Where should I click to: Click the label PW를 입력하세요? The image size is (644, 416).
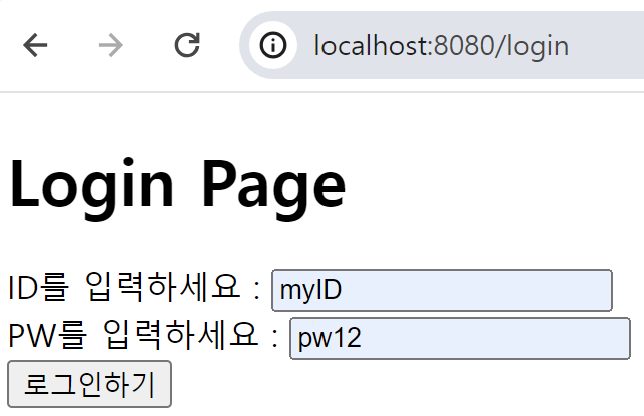[x=143, y=335]
